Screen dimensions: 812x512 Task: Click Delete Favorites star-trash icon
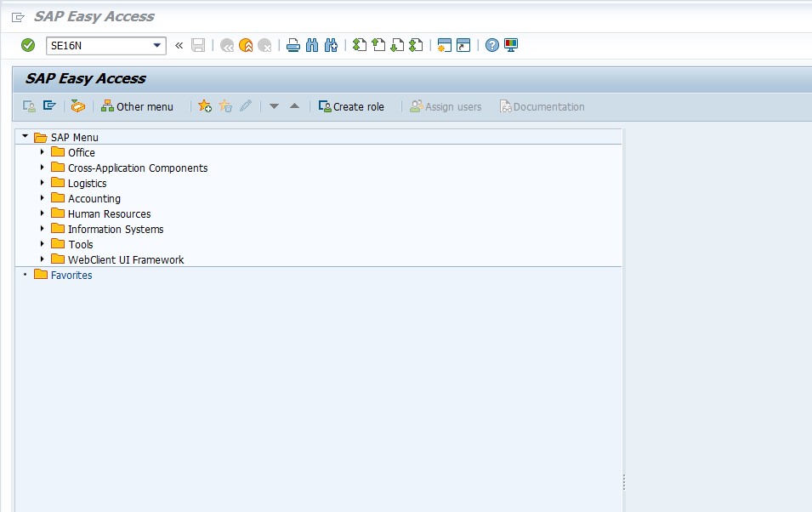[225, 106]
